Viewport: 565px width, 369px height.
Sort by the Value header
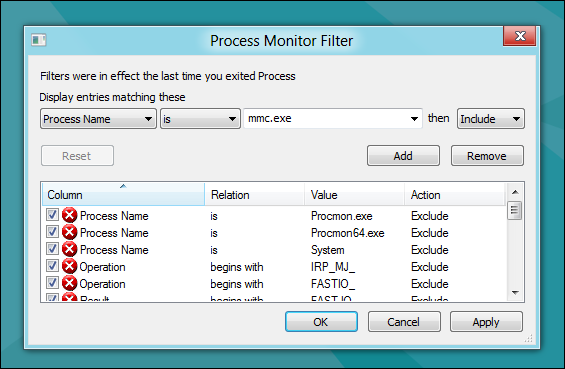click(x=355, y=195)
